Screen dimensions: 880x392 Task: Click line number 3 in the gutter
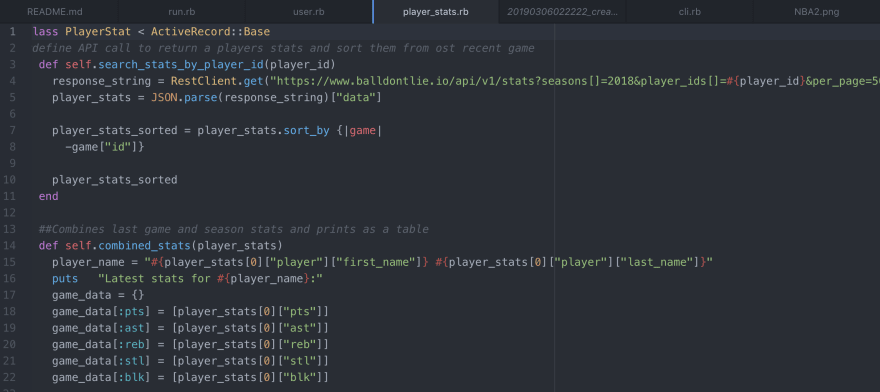click(x=12, y=65)
